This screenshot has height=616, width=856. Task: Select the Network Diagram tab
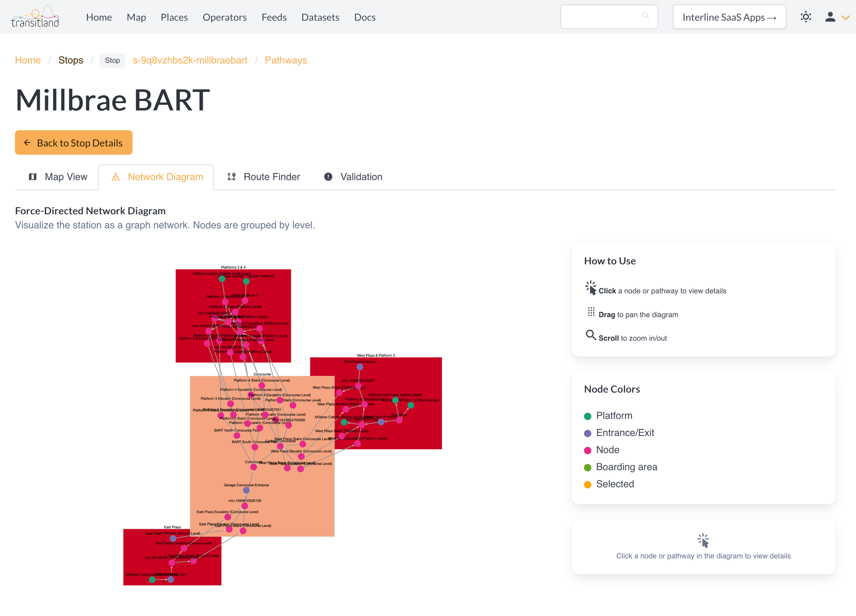click(156, 177)
